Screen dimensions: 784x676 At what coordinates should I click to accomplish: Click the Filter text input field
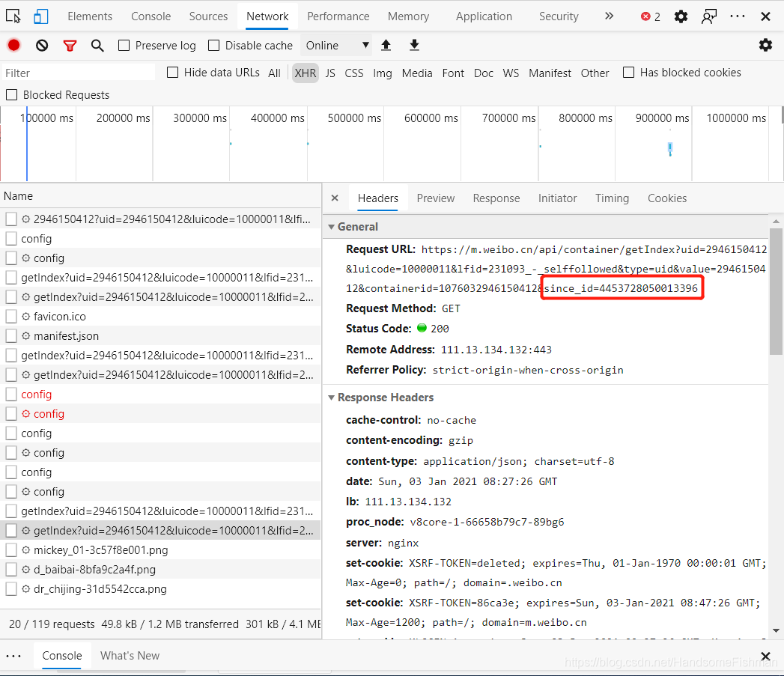tap(79, 73)
